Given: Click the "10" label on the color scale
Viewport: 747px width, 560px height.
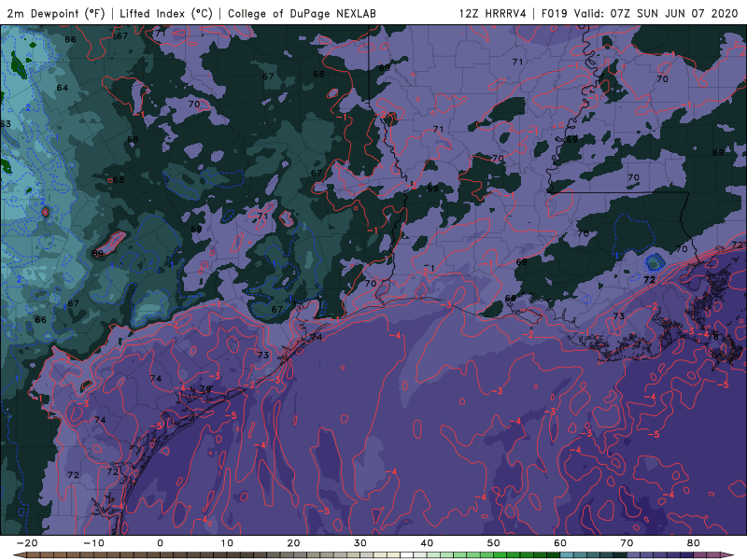Looking at the screenshot, I should [x=227, y=543].
